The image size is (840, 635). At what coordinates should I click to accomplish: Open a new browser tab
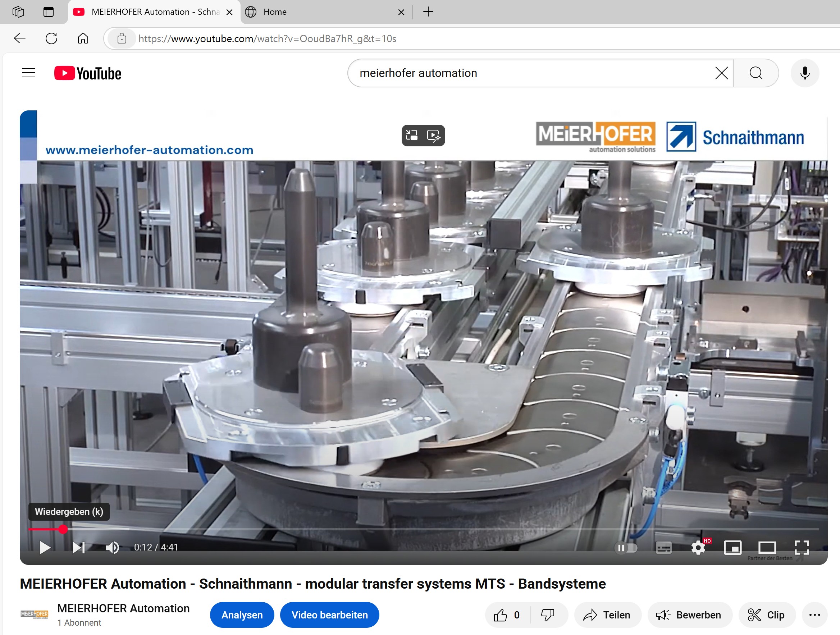(428, 12)
